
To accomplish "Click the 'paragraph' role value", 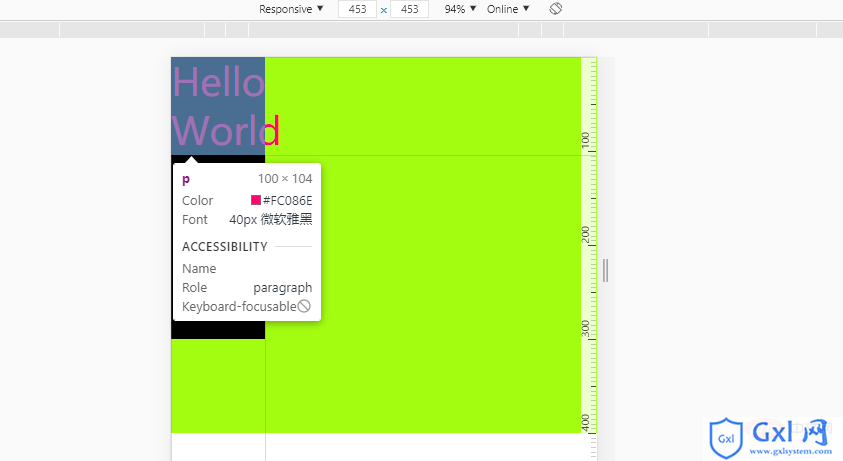I will [x=283, y=288].
